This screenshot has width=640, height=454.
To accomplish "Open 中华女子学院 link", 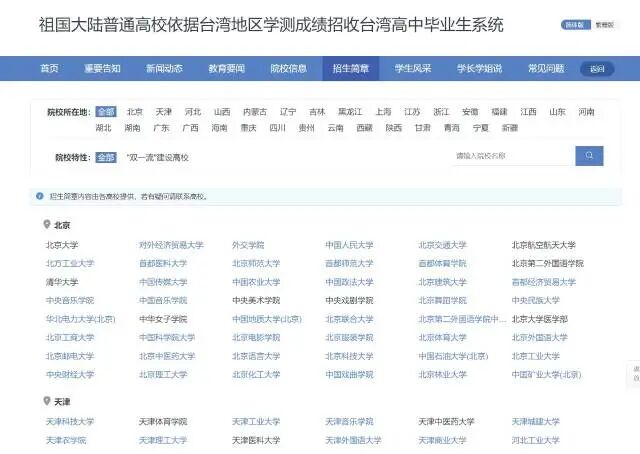I will pos(163,319).
